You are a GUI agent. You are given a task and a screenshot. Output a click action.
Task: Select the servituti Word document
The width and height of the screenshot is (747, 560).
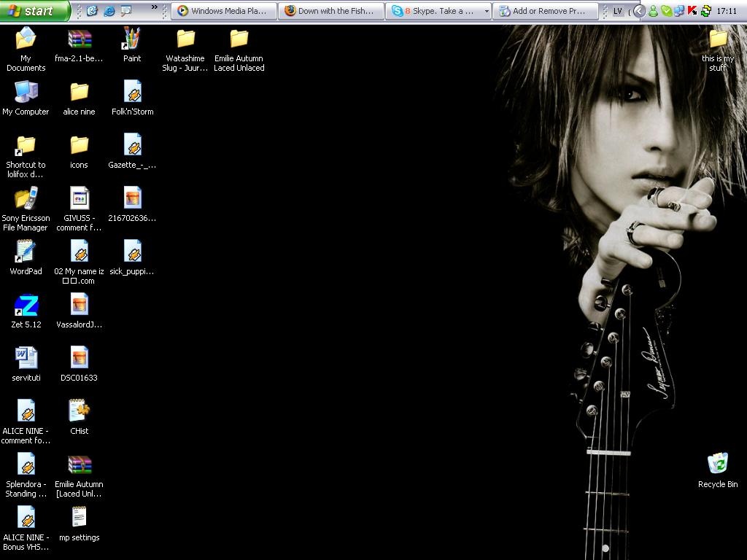click(26, 365)
